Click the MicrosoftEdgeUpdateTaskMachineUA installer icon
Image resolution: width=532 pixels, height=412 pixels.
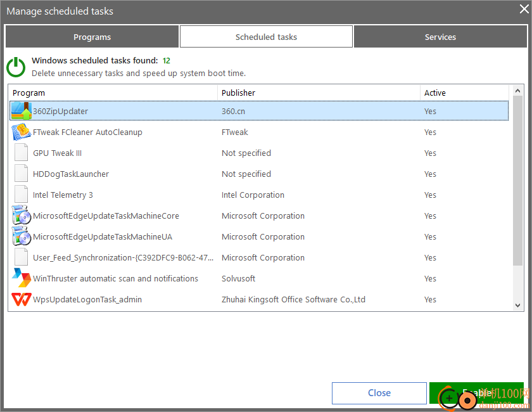point(22,236)
